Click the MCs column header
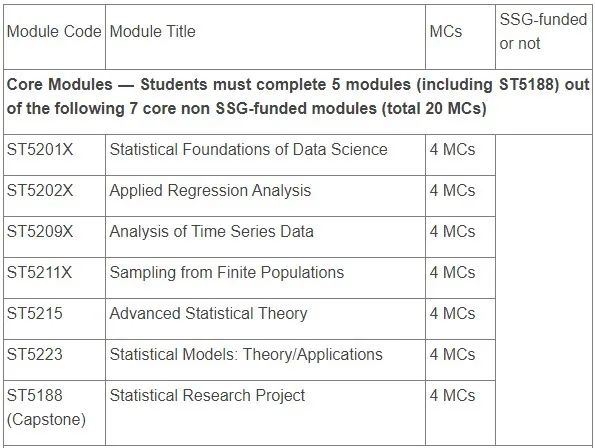595x448 pixels. coord(445,31)
